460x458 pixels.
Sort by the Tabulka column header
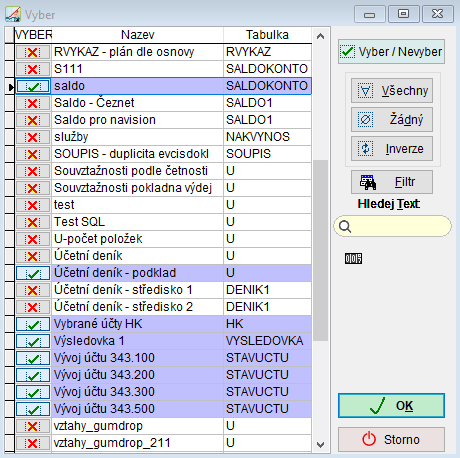tap(267, 35)
